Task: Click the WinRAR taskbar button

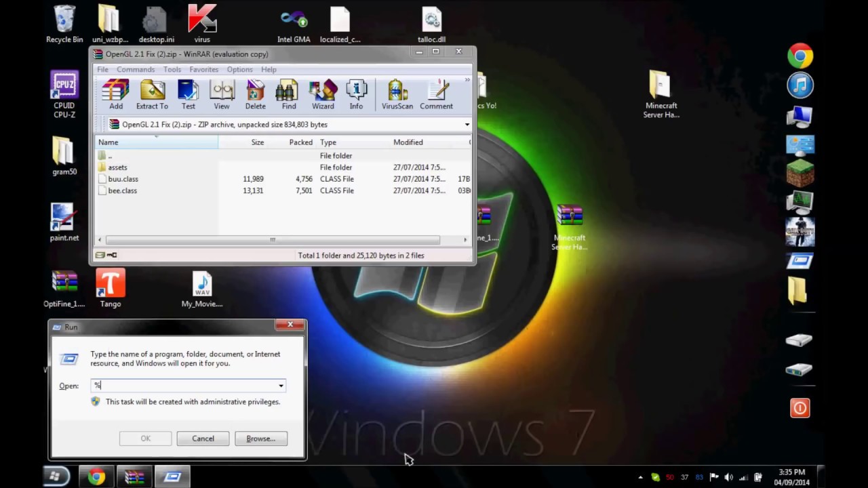Action: pos(134,477)
